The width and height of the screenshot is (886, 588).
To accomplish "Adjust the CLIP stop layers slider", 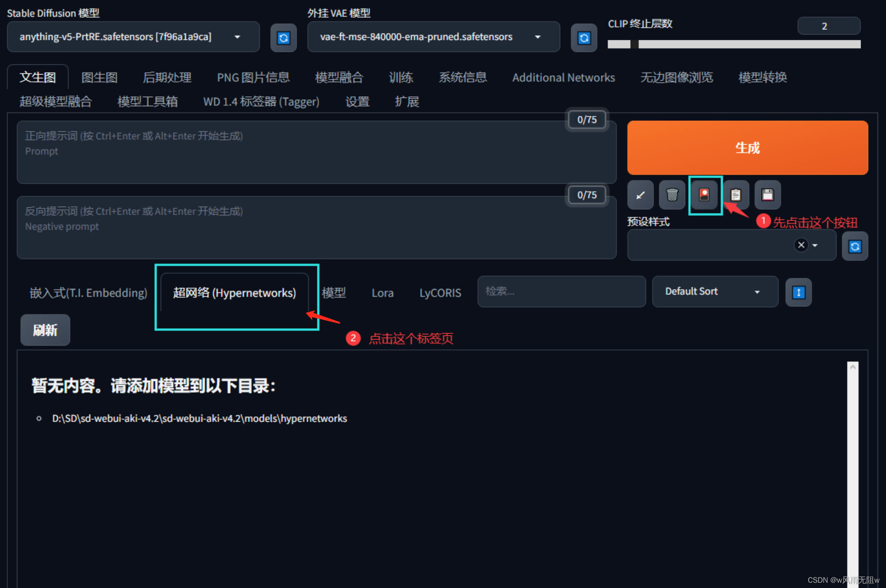I will (x=634, y=44).
